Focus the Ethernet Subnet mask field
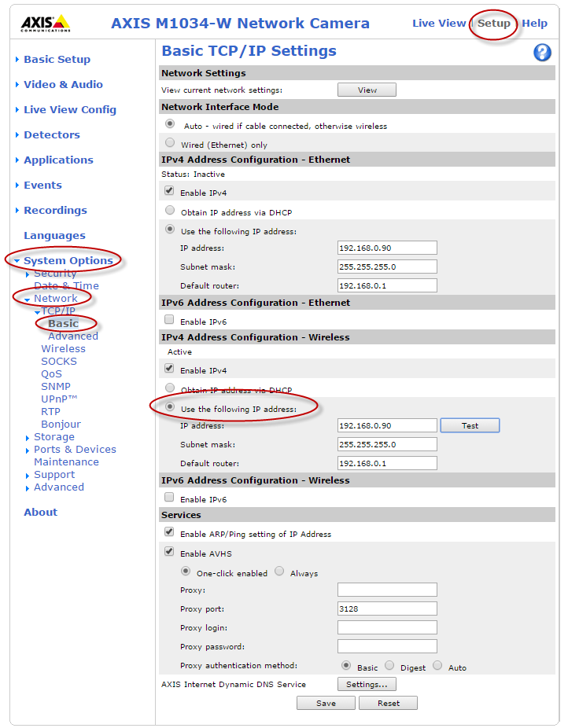This screenshot has height=728, width=568. (387, 267)
